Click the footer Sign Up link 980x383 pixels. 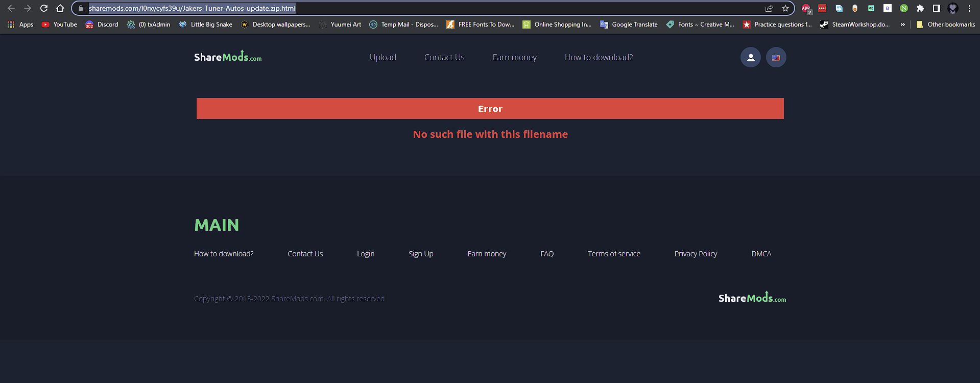pos(421,254)
